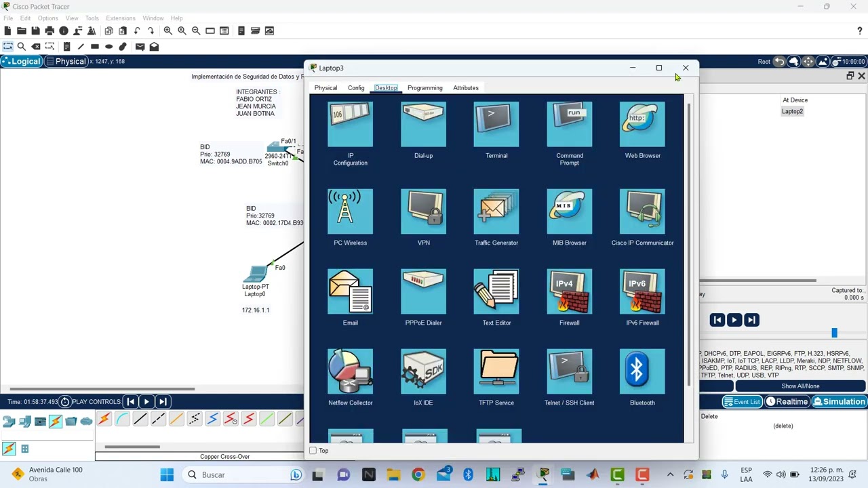Image resolution: width=868 pixels, height=488 pixels.
Task: Switch to Physical workspace view
Action: pos(66,62)
